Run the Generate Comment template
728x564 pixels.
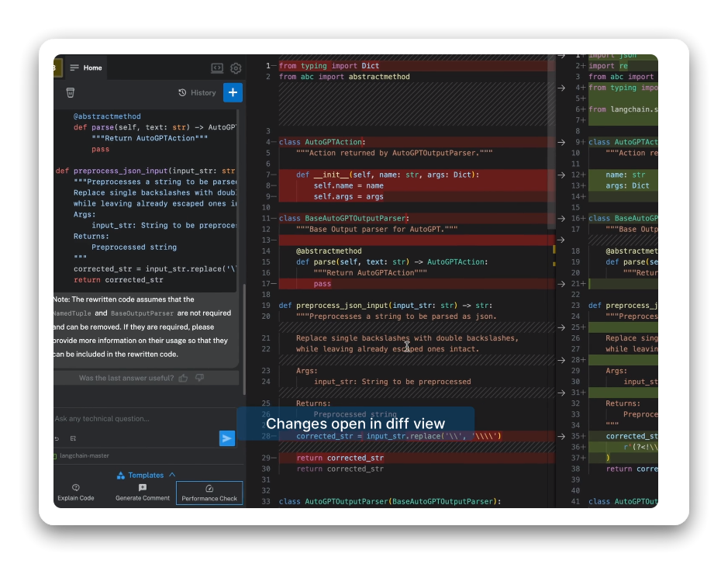tap(143, 493)
